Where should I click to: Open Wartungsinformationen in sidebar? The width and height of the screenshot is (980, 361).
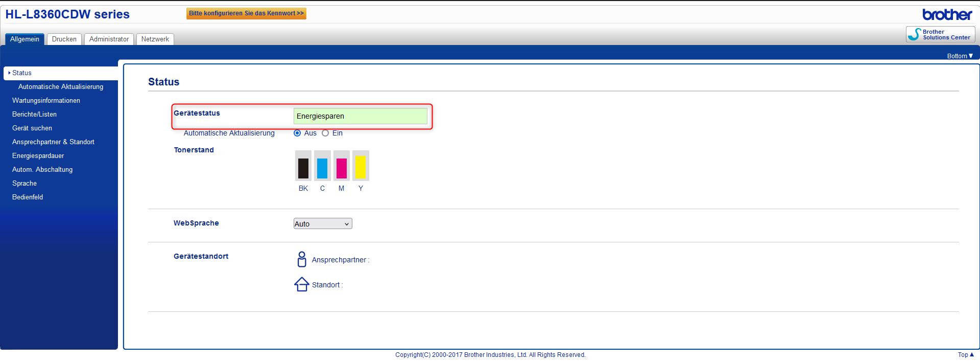[46, 101]
